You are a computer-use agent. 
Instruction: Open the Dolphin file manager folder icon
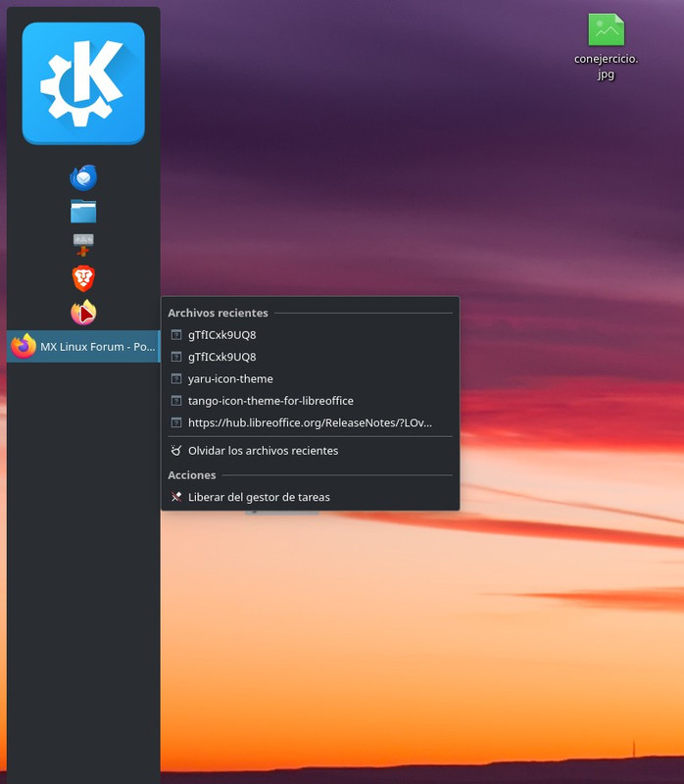pyautogui.click(x=83, y=212)
